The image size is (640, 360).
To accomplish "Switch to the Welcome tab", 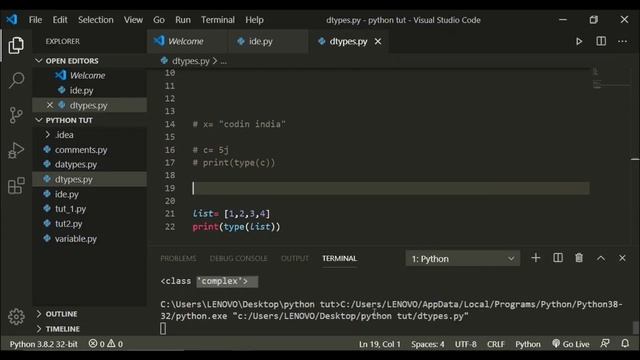I will (x=187, y=41).
